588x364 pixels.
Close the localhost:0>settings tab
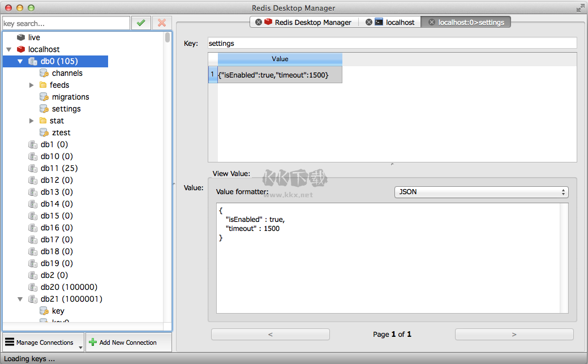(x=432, y=22)
